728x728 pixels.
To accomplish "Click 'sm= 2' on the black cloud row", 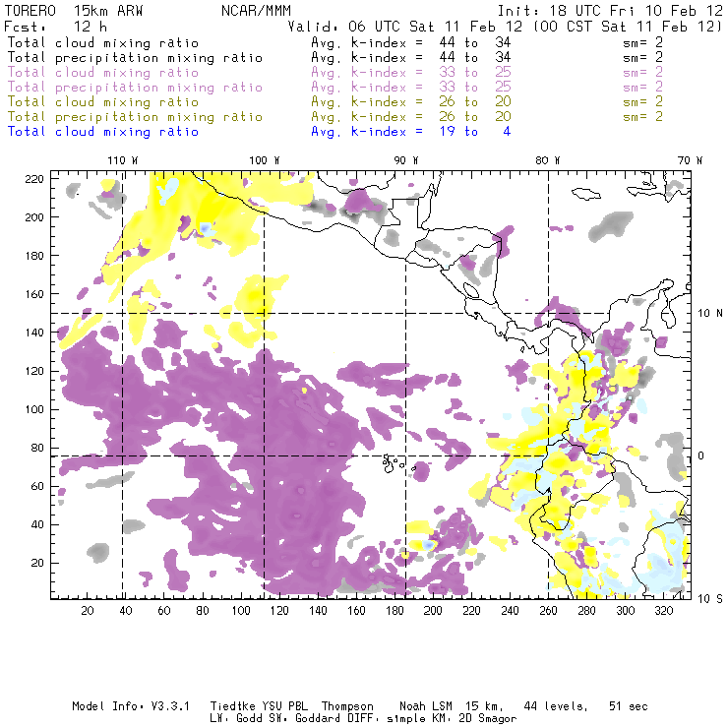I will click(x=642, y=42).
